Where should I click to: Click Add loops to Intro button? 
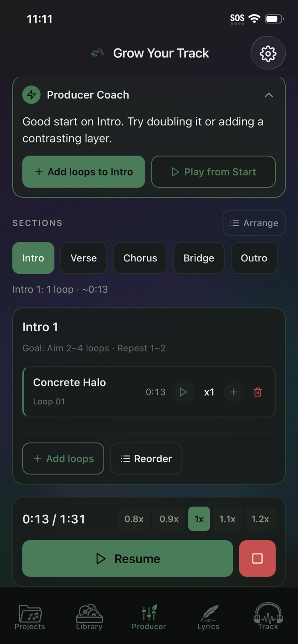(x=83, y=172)
